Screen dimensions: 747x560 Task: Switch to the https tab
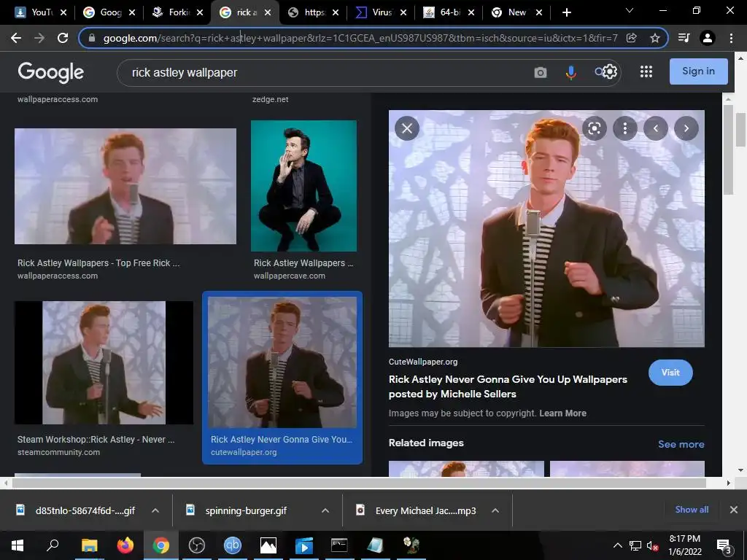(314, 12)
